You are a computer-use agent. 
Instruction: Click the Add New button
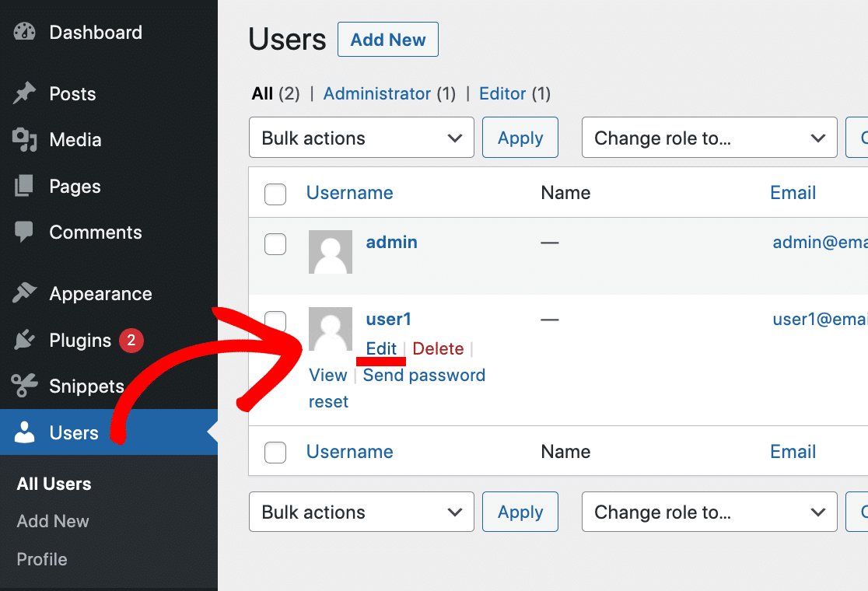tap(387, 39)
